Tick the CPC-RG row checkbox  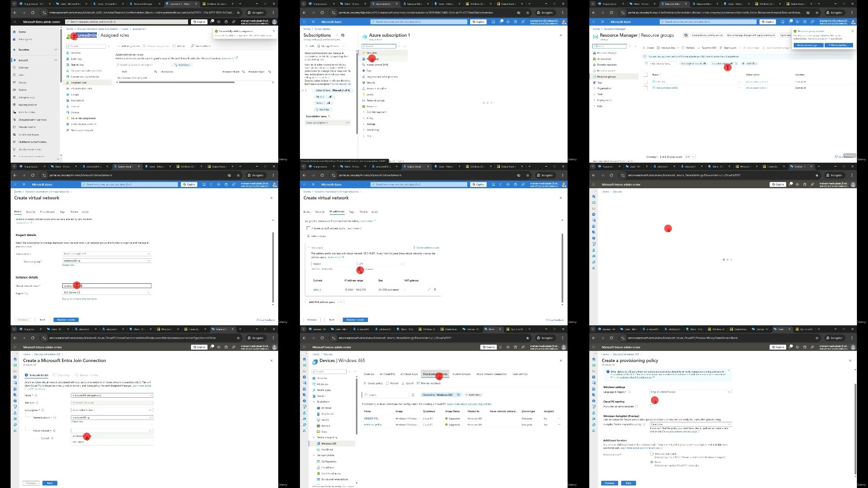click(x=646, y=82)
